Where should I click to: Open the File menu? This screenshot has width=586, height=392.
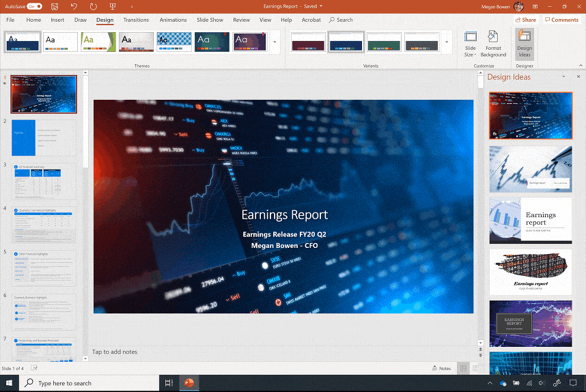click(10, 20)
